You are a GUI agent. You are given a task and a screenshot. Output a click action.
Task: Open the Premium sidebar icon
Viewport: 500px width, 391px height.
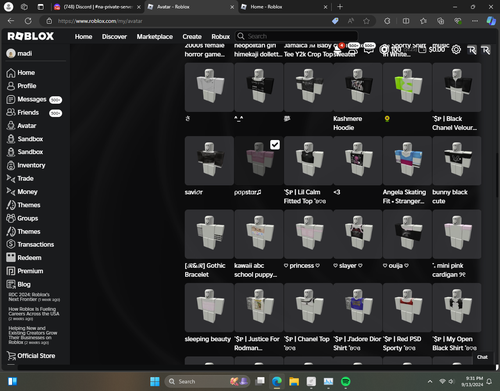[11, 271]
